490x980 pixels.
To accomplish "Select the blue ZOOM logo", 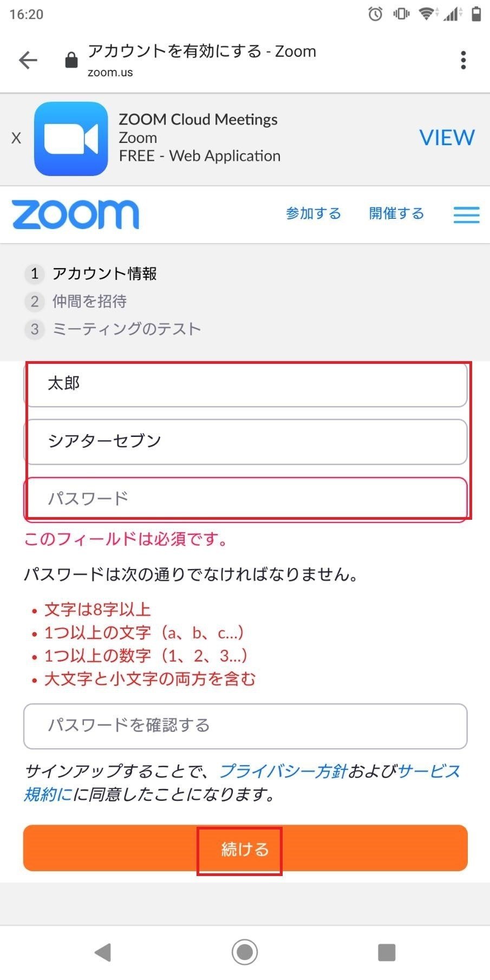I will 76,213.
